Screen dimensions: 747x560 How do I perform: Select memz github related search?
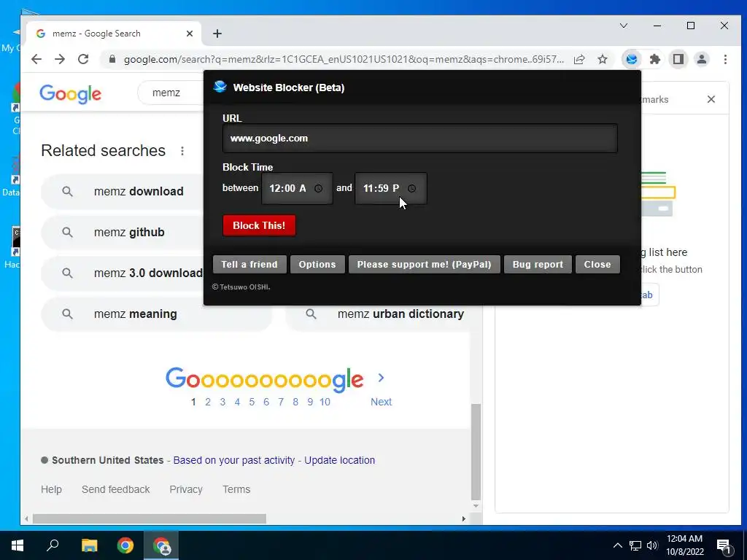[123, 233]
